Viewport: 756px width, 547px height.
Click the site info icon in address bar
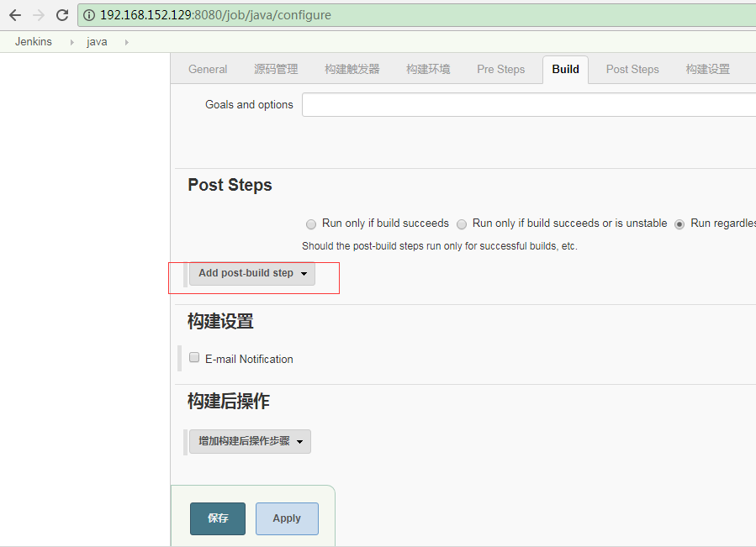89,15
